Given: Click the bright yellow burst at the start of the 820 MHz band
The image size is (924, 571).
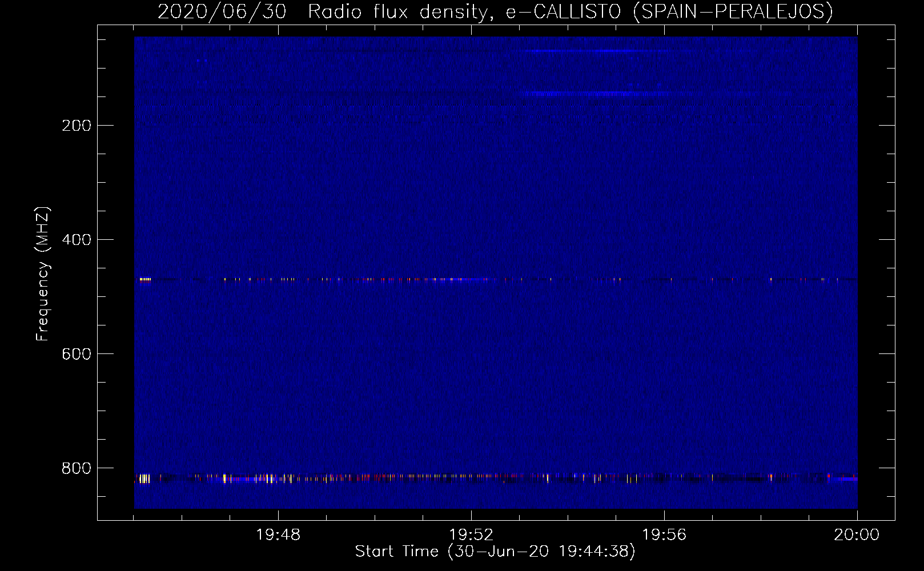Looking at the screenshot, I should click(x=144, y=478).
